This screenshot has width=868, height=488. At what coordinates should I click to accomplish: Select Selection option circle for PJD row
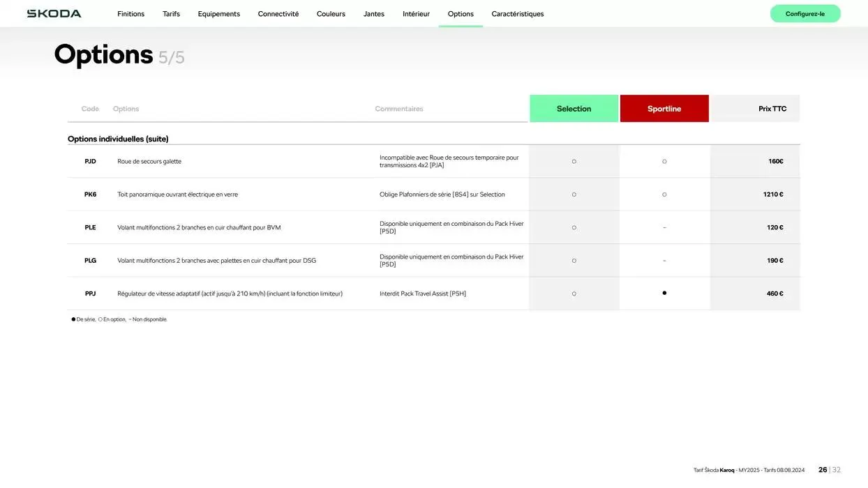point(574,162)
